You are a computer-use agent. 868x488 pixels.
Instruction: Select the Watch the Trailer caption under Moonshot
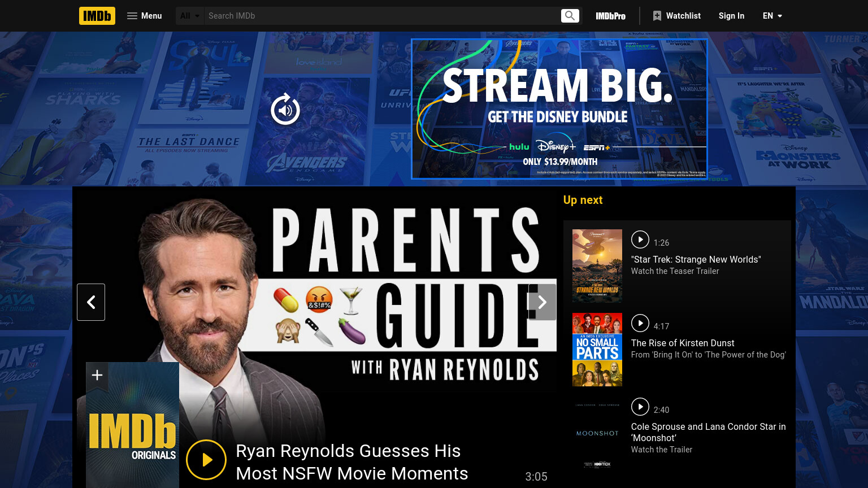662,450
